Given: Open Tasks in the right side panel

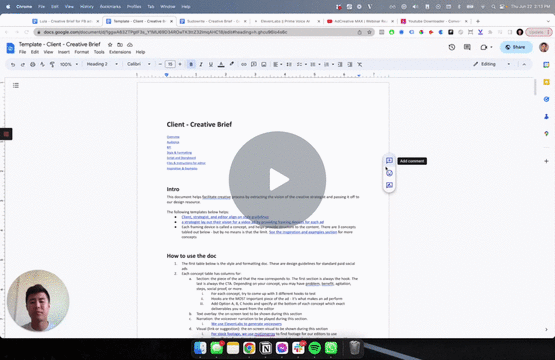Looking at the screenshot, I should click(546, 99).
